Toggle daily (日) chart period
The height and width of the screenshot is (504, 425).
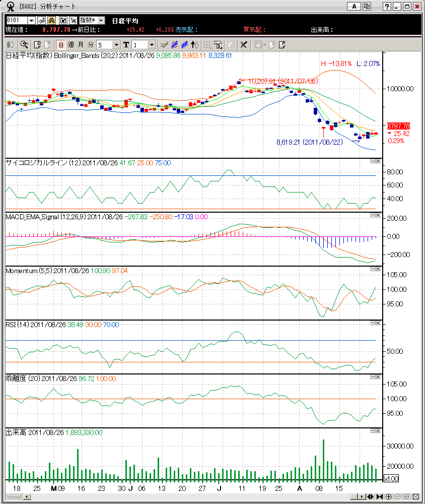click(x=60, y=45)
